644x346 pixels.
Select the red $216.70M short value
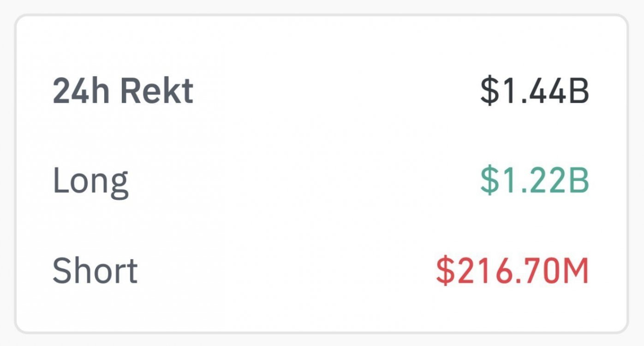click(512, 270)
